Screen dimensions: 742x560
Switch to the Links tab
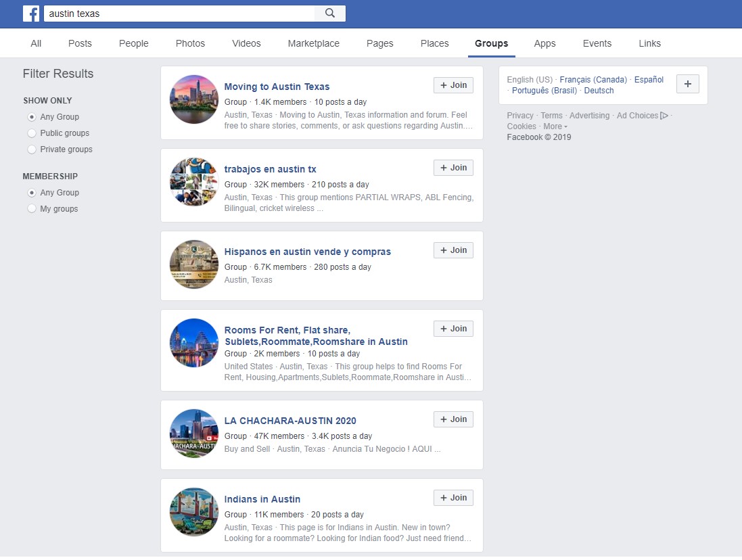(x=650, y=43)
